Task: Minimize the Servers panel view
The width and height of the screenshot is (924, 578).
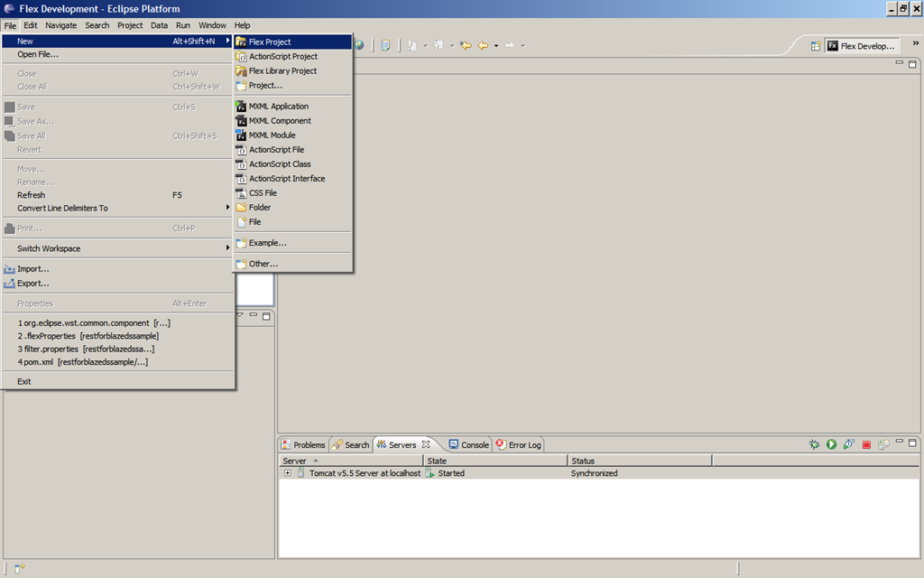Action: pos(900,441)
